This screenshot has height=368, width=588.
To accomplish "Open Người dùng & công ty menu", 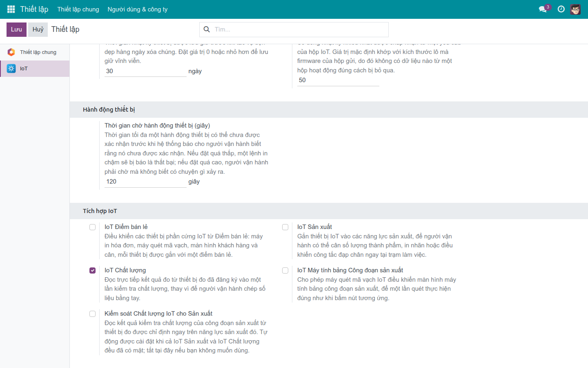I will (x=138, y=9).
